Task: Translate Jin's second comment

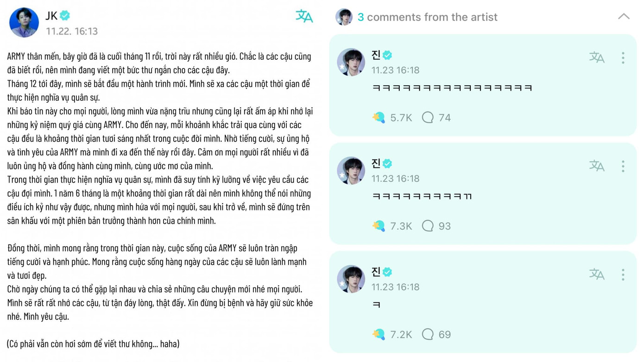Action: click(596, 166)
